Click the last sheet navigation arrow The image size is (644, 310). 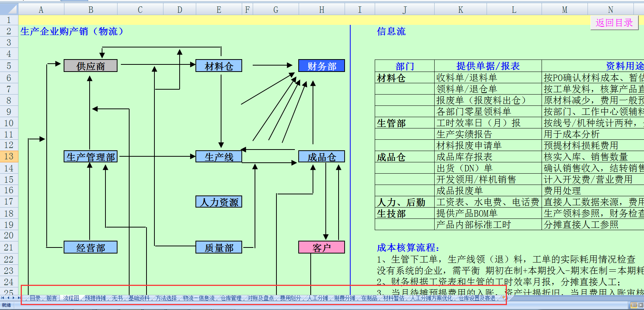click(19, 298)
